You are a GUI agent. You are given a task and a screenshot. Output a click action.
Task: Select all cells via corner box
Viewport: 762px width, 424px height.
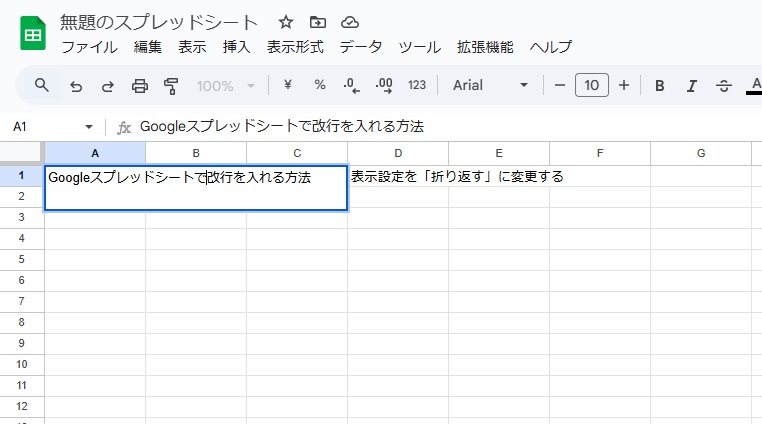pos(21,153)
